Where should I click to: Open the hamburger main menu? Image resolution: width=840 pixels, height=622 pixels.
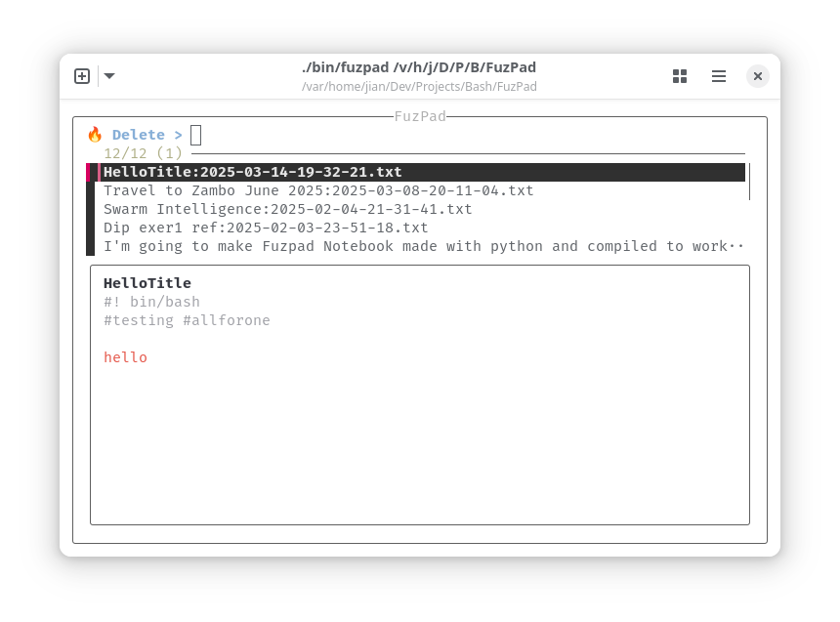pos(718,76)
